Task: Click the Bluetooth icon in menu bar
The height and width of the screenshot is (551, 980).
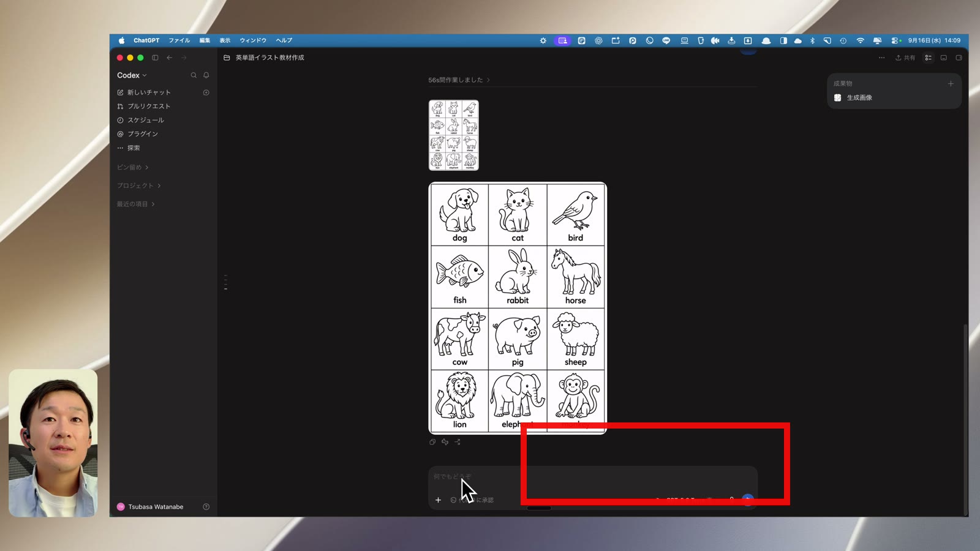Action: 812,40
